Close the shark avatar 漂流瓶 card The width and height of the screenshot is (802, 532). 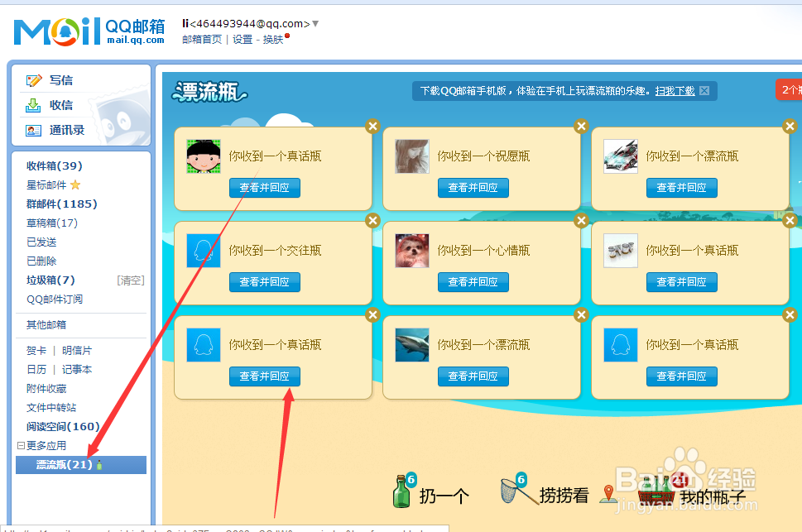[581, 314]
